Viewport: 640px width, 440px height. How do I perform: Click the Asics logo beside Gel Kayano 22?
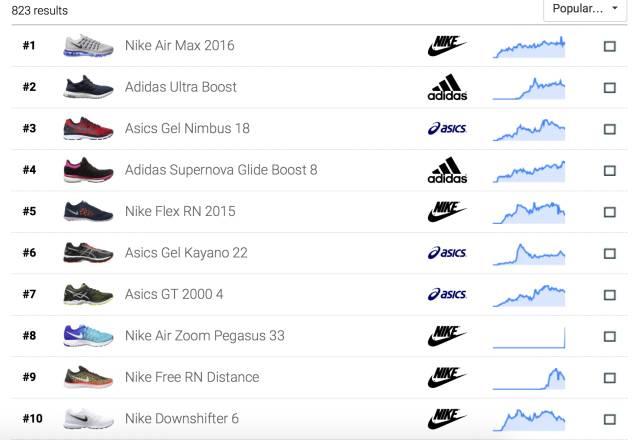point(447,253)
